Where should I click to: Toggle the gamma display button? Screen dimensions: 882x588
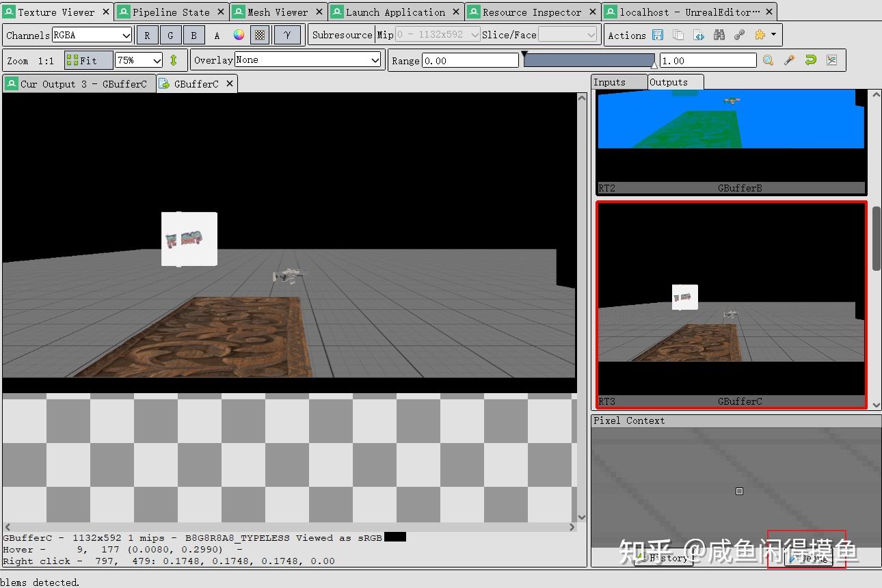[287, 35]
